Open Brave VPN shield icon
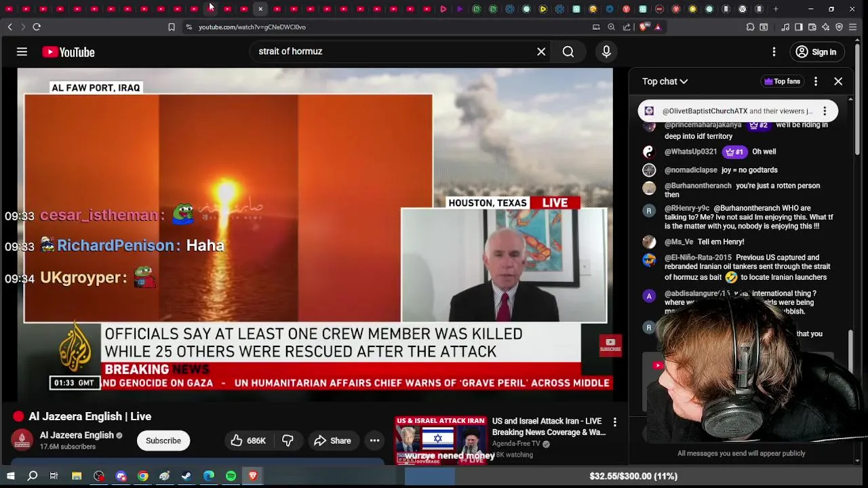This screenshot has height=488, width=868. tap(839, 27)
